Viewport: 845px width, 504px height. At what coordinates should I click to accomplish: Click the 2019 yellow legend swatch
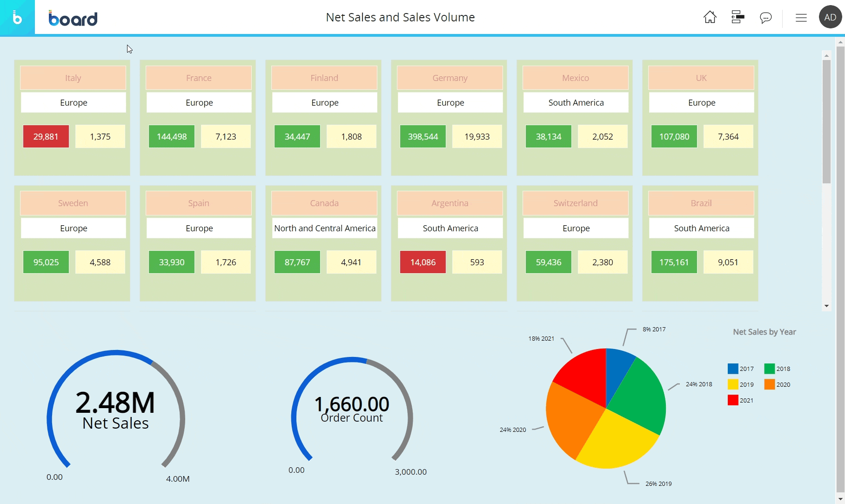coord(733,384)
